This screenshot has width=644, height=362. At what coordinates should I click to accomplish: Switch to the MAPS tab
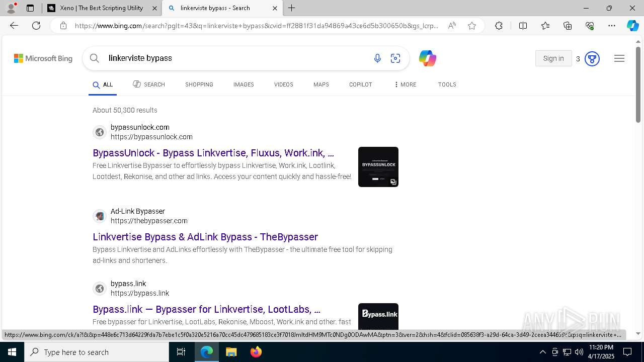click(321, 84)
